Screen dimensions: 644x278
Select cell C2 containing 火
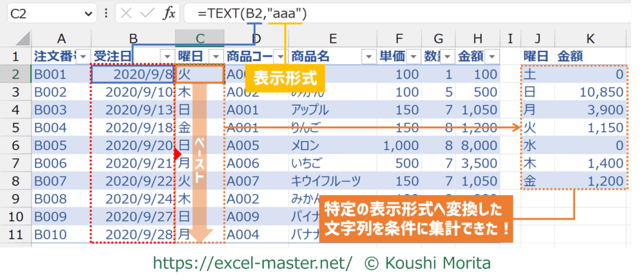(199, 75)
